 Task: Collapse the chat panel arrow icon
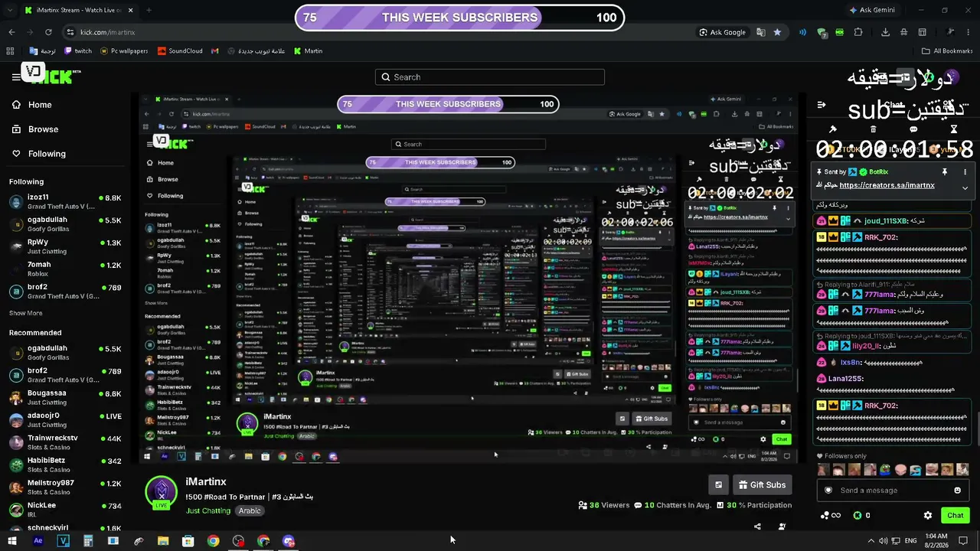click(x=822, y=105)
